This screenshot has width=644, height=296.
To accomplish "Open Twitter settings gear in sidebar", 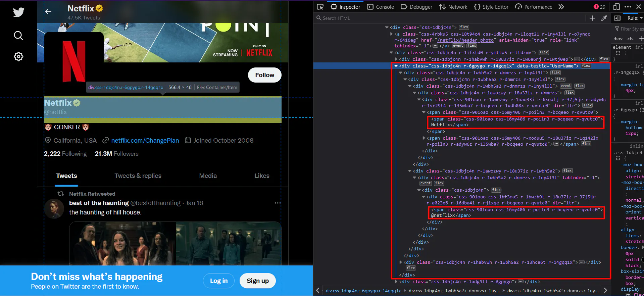I will 18,56.
